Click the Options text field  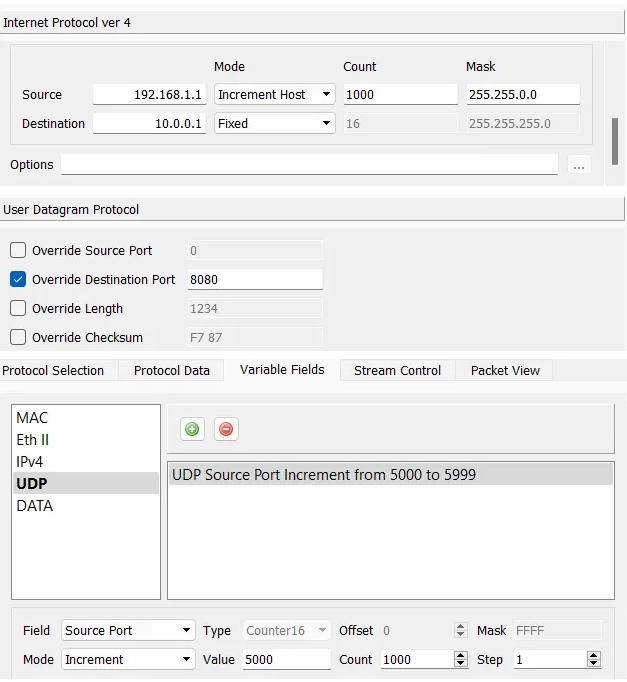309,165
